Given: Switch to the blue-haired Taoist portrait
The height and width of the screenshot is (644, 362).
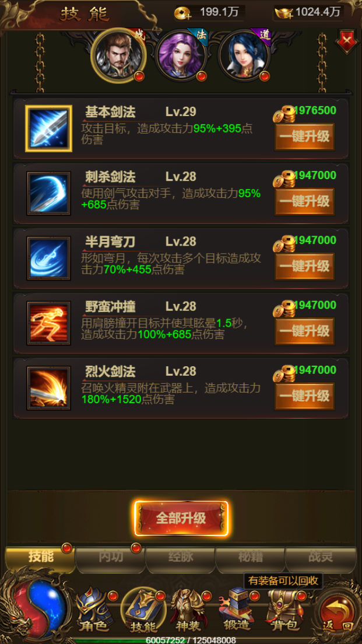Looking at the screenshot, I should pos(244,55).
